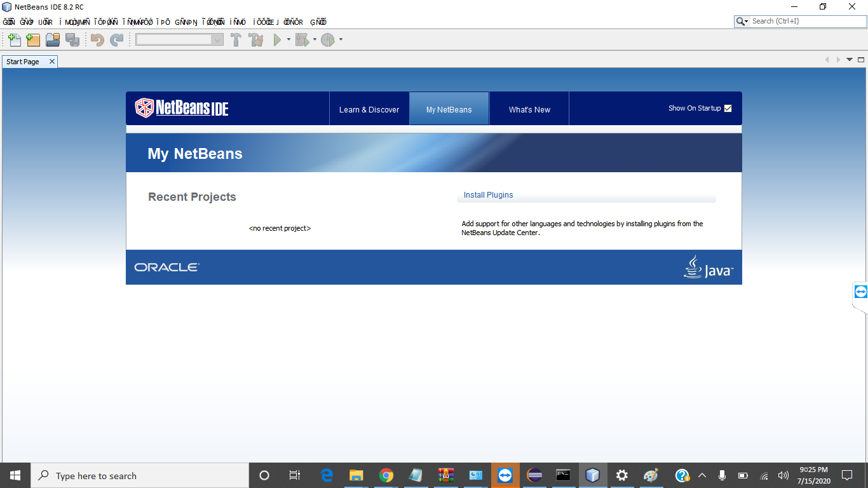Screen dimensions: 868x488
Task: Click the Open Project folder icon
Action: click(x=53, y=40)
